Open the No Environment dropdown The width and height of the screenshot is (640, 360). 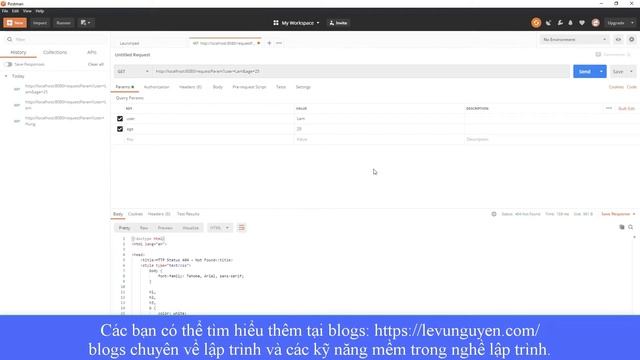574,40
